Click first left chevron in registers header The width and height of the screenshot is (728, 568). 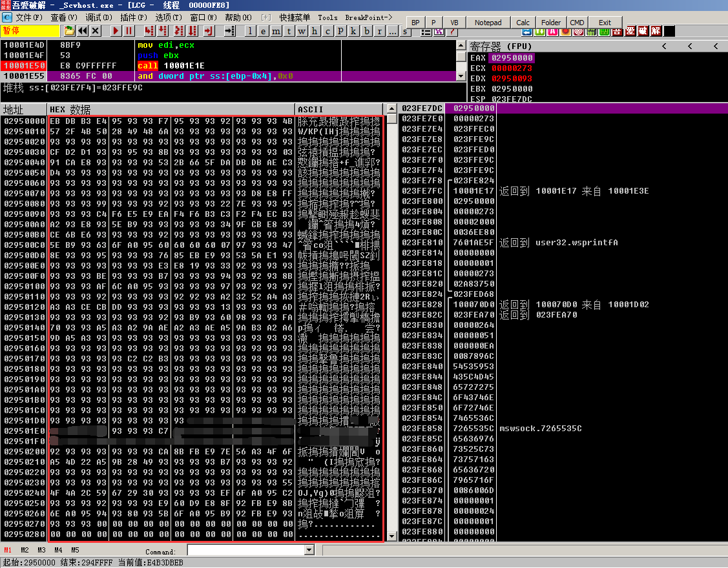[664, 46]
